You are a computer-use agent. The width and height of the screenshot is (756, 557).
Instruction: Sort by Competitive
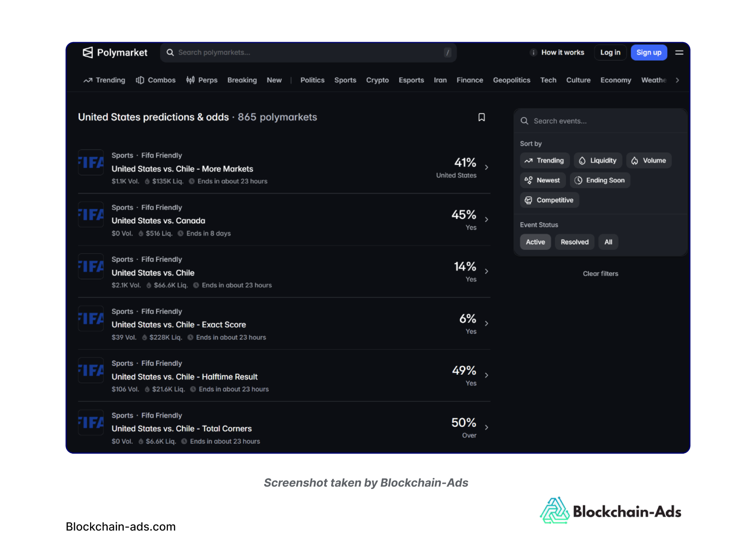(549, 200)
